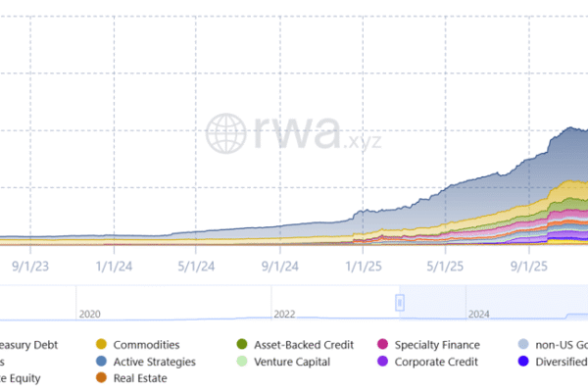Toggle the Commodities legend series

click(144, 344)
